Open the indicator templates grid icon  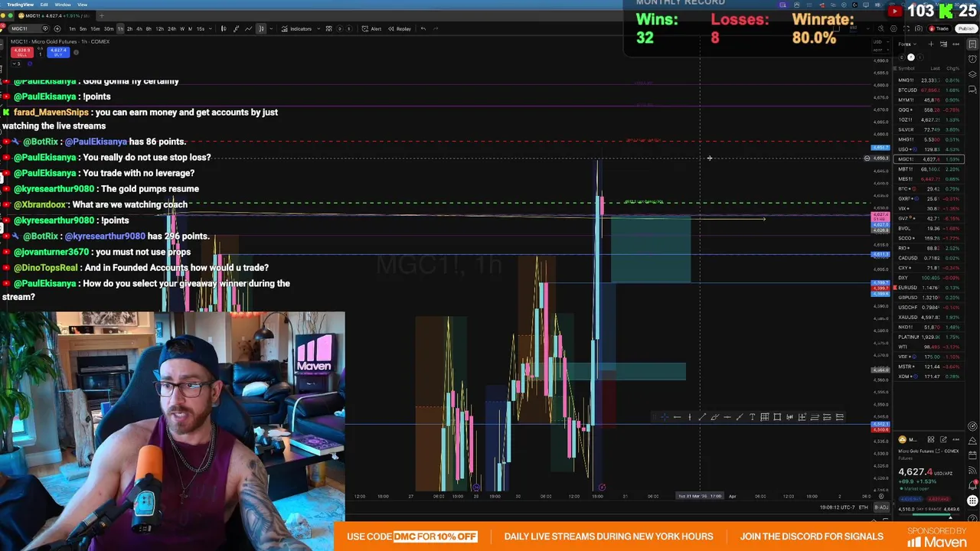[329, 29]
